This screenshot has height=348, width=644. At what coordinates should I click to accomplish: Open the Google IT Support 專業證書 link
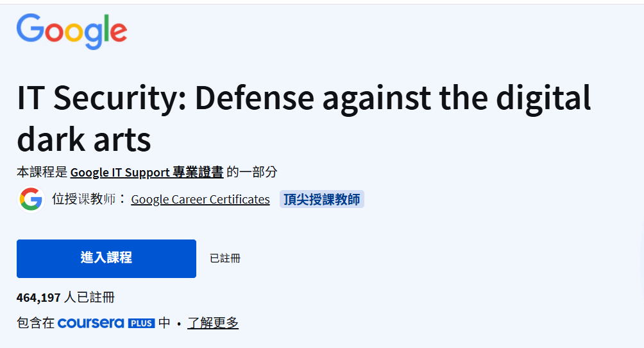tap(147, 172)
